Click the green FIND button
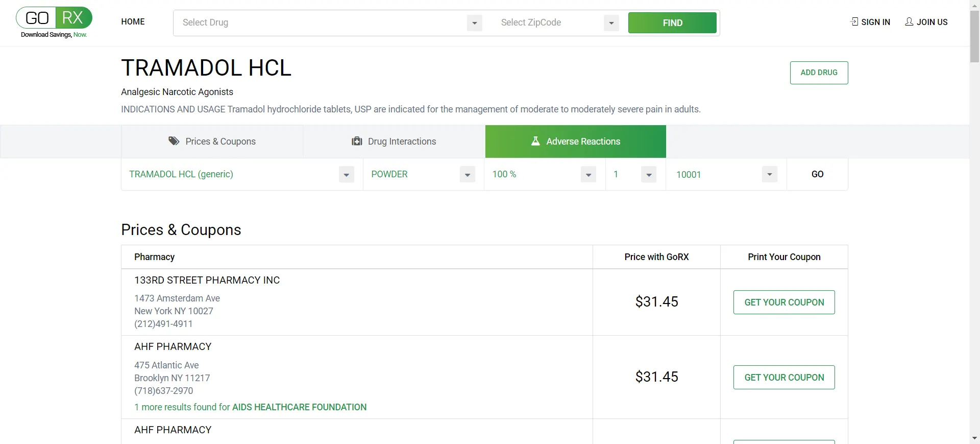980x444 pixels. [x=672, y=23]
